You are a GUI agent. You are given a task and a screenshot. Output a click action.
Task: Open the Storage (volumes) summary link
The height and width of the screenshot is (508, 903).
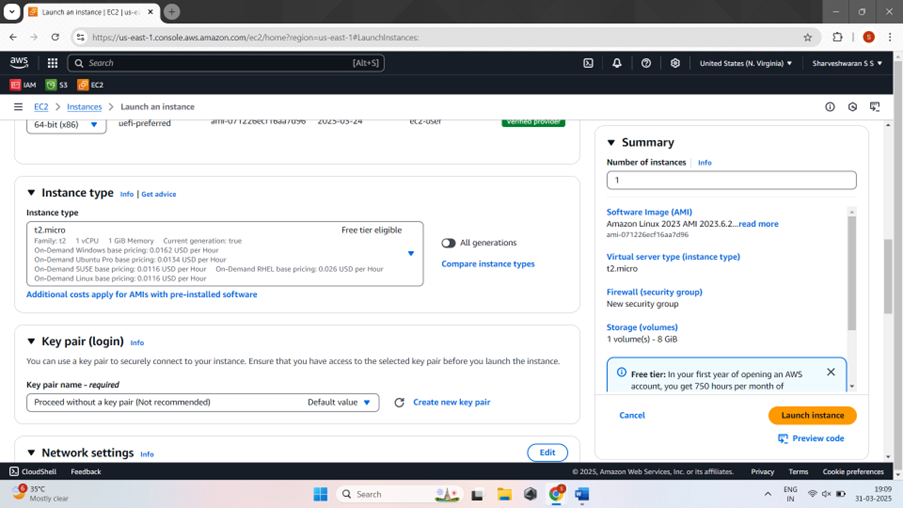642,327
